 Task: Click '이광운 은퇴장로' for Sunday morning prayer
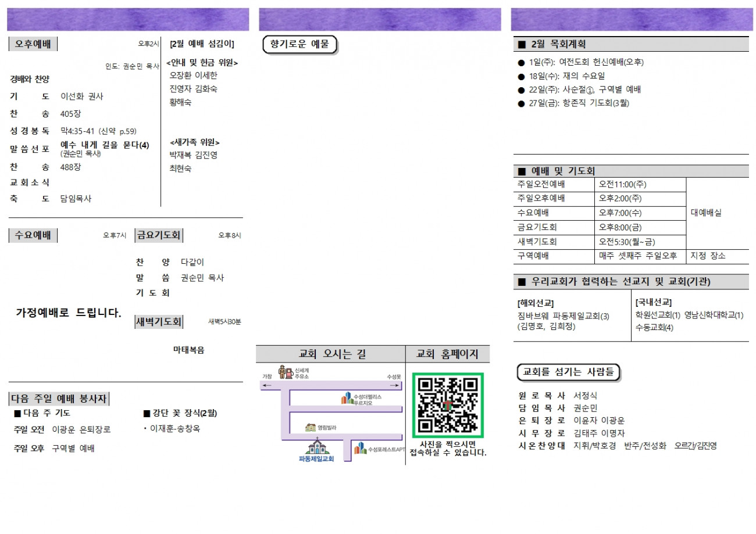coord(81,430)
